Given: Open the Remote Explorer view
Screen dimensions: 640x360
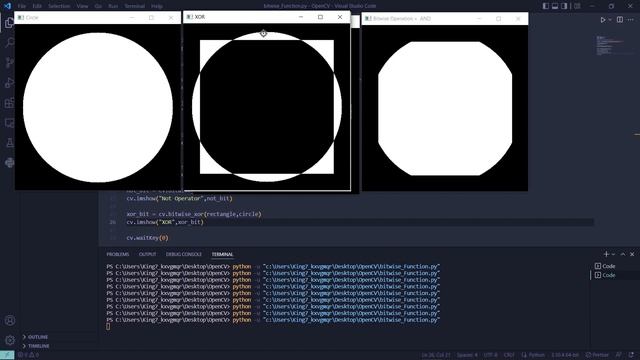Looking at the screenshot, I should (x=9, y=122).
